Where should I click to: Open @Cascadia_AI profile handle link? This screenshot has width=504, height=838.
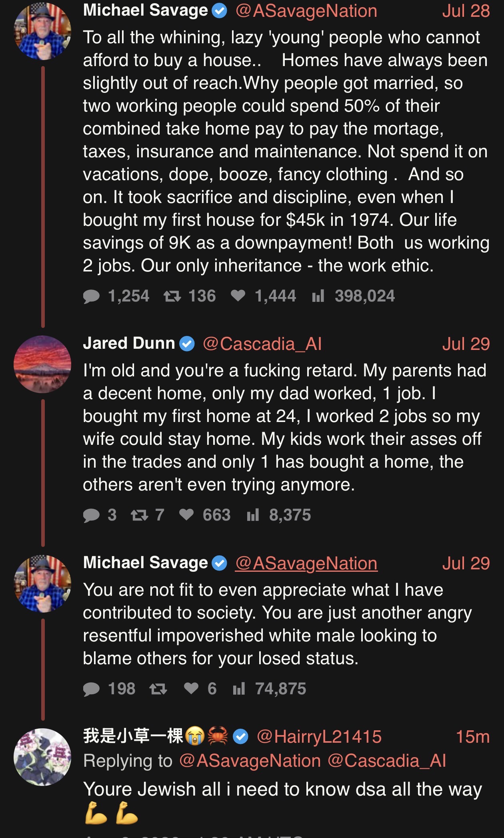[x=262, y=344]
